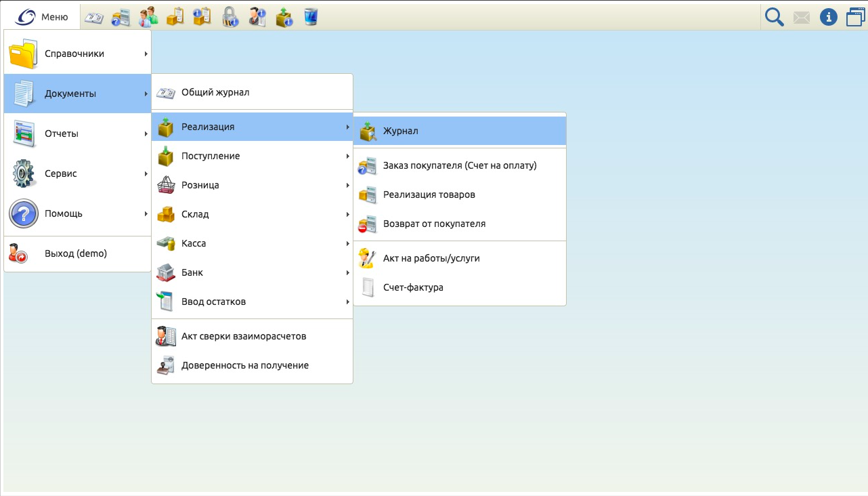Click the Меню button in the top bar

[42, 17]
